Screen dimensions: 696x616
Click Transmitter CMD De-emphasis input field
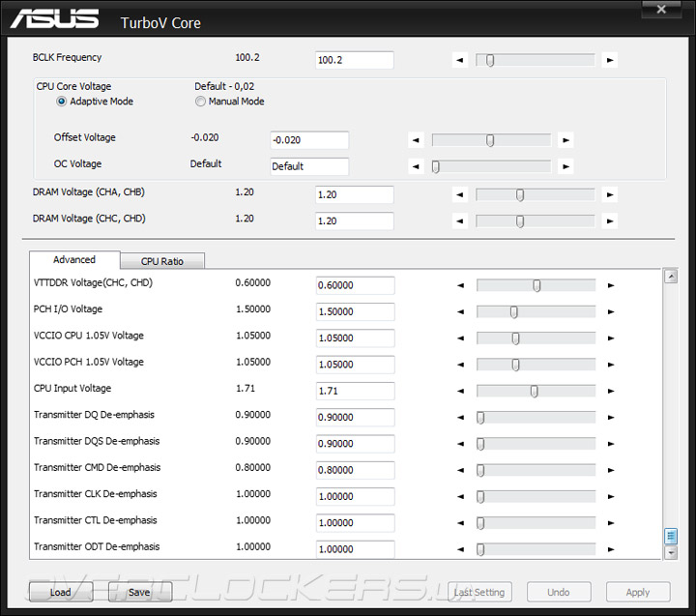pos(355,470)
